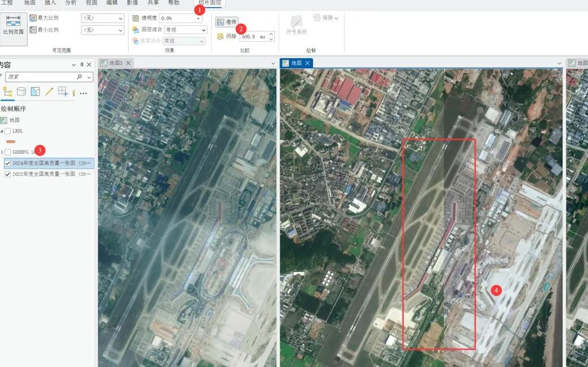
Task: Select List By Editing pencil icon
Action: 49,92
